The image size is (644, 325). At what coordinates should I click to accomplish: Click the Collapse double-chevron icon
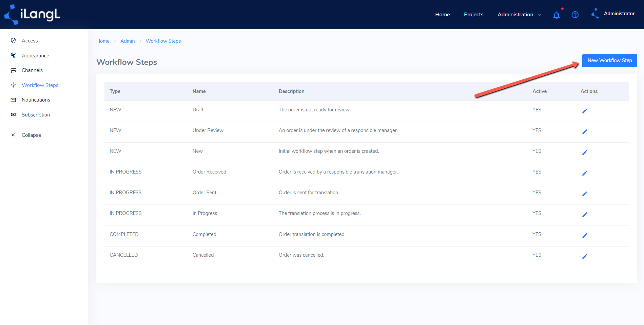tap(13, 135)
